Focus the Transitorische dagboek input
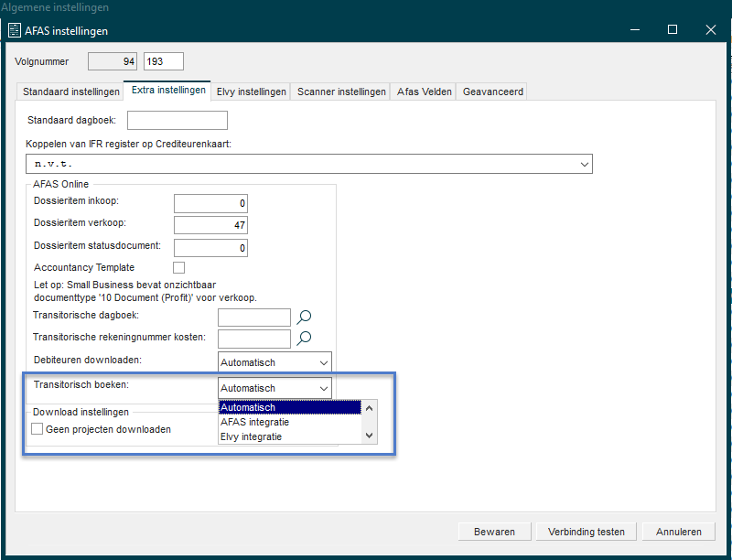This screenshot has width=732, height=560. (x=254, y=318)
